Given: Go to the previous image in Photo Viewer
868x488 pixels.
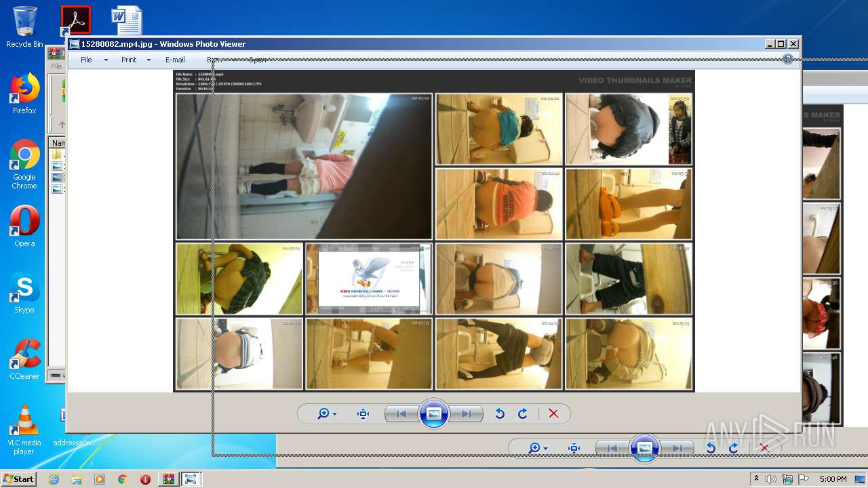Looking at the screenshot, I should point(401,413).
